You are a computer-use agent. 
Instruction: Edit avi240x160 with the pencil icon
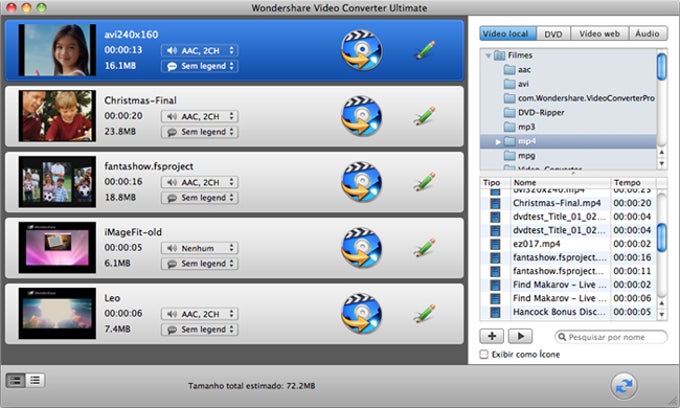(x=425, y=49)
